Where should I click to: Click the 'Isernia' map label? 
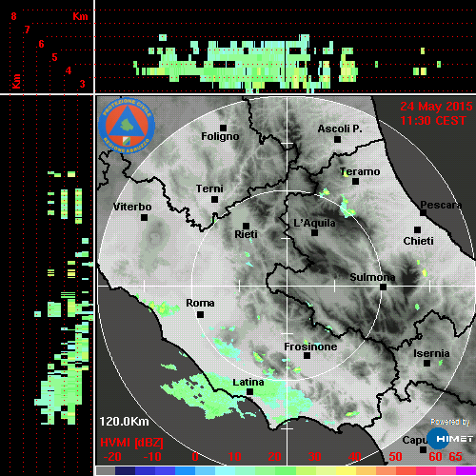(431, 353)
